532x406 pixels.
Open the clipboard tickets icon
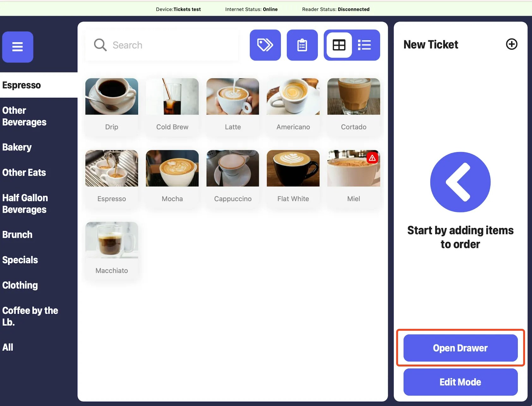coord(302,45)
